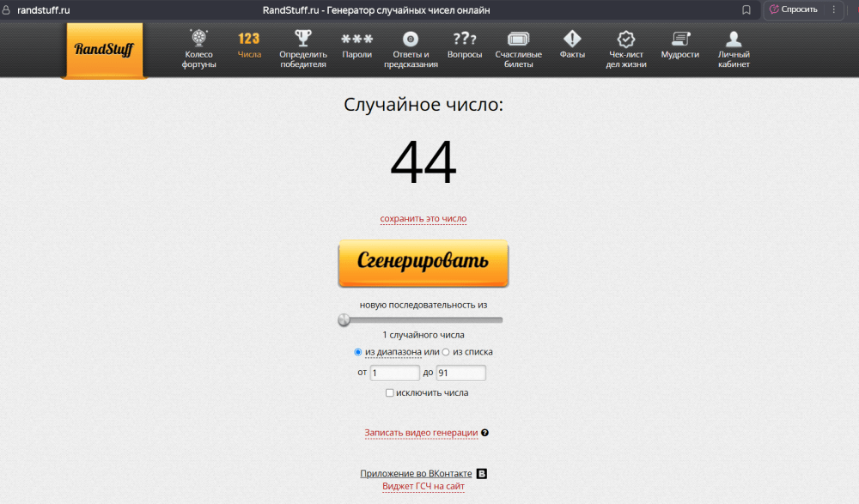Screen dimensions: 859x504
Task: Open the Чек-лист дел жизни badge icon
Action: click(626, 39)
